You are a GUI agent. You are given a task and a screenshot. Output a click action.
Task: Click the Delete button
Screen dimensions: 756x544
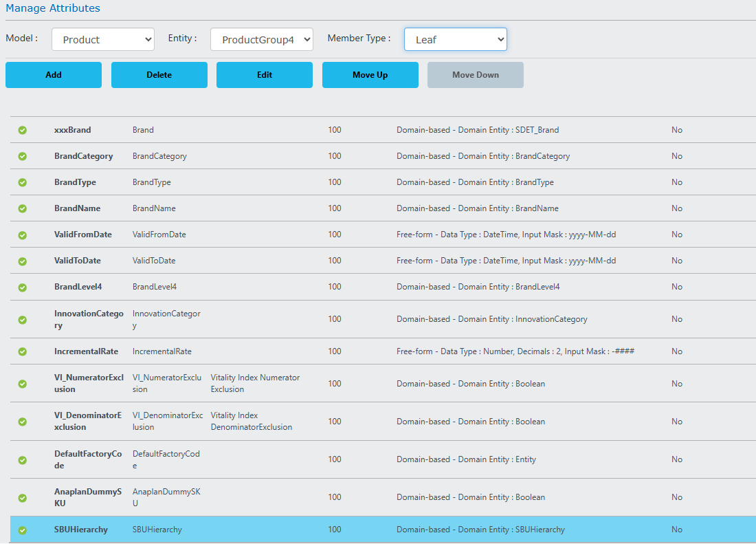[x=159, y=75]
